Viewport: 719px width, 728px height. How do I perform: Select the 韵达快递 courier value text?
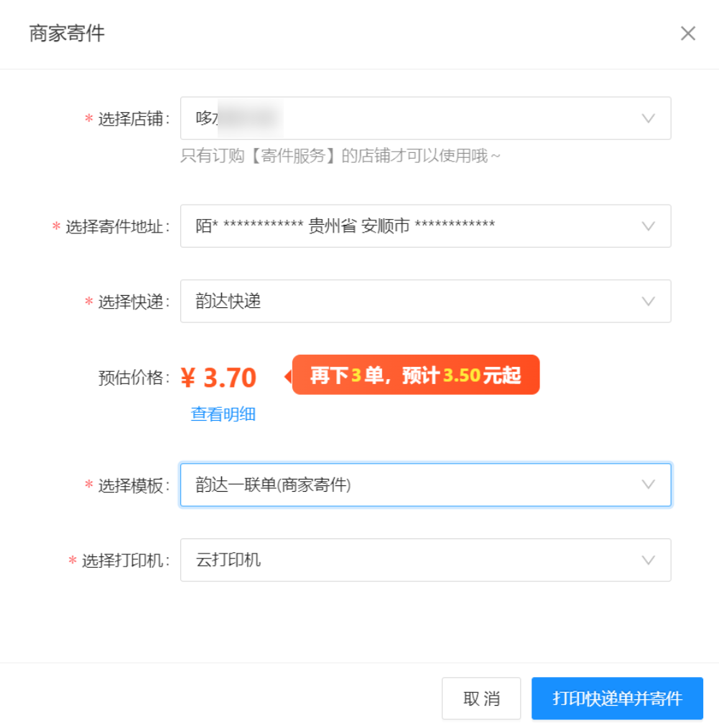point(228,302)
